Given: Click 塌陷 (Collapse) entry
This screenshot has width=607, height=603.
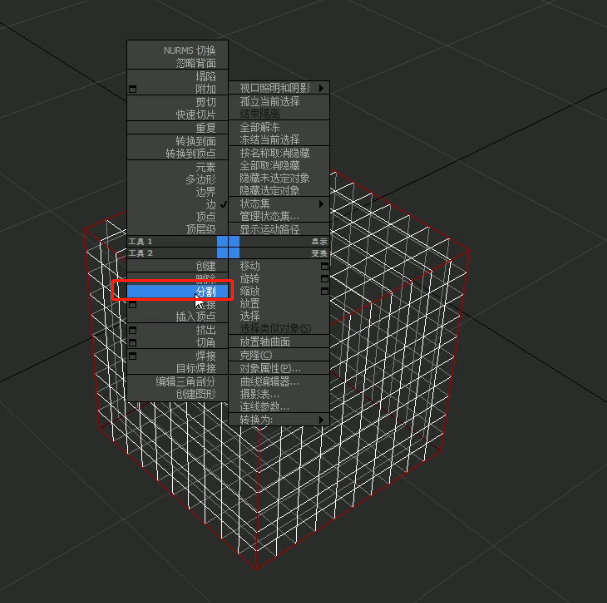Looking at the screenshot, I should [x=206, y=76].
